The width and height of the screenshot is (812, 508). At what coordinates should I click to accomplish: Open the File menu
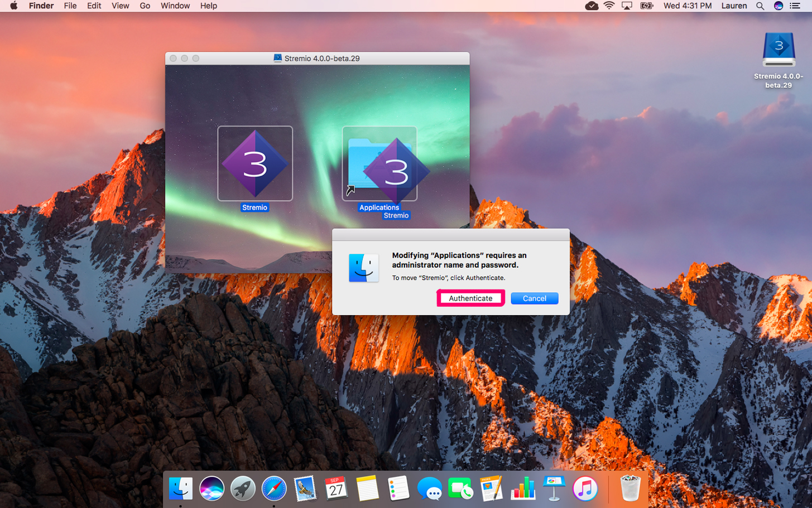point(70,6)
